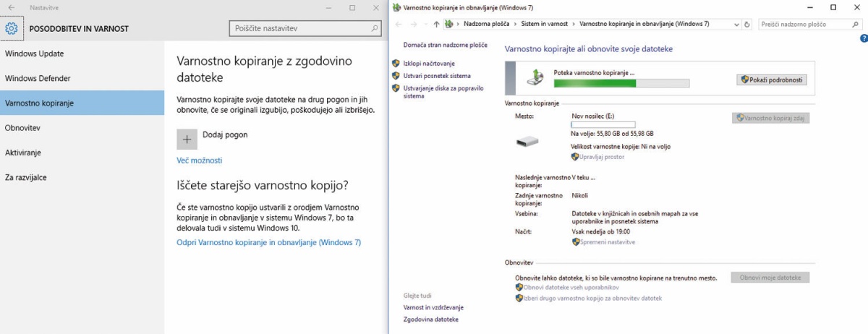Click the Spremeni nastavitve link
Screen dimensions: 868x334
click(608, 242)
